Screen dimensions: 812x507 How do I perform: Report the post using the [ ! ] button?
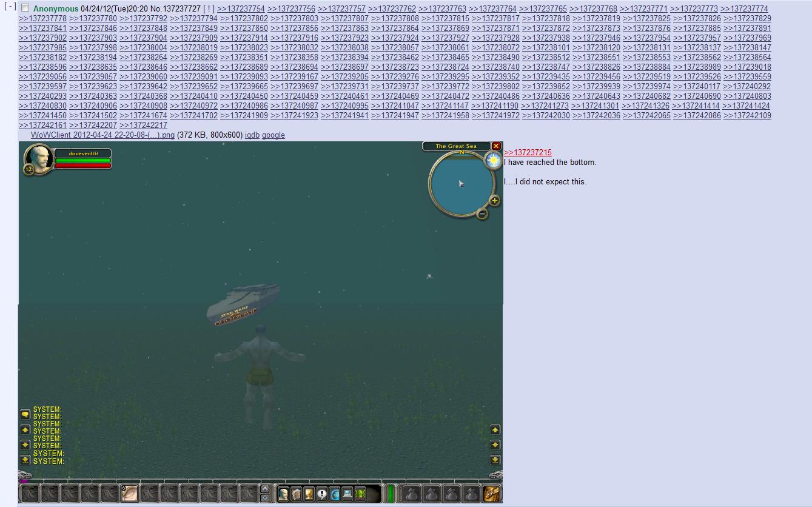tap(209, 9)
